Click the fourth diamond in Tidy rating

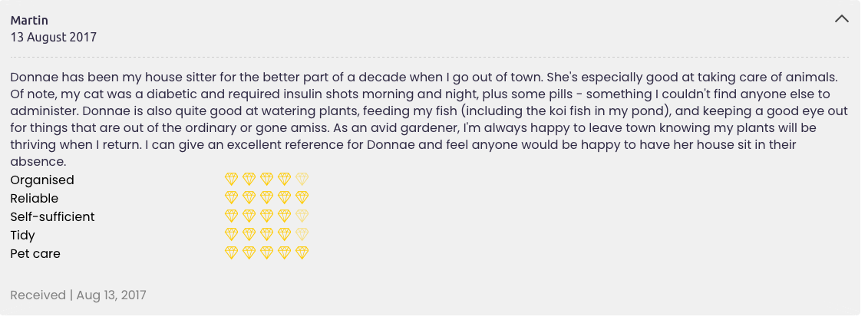point(284,235)
